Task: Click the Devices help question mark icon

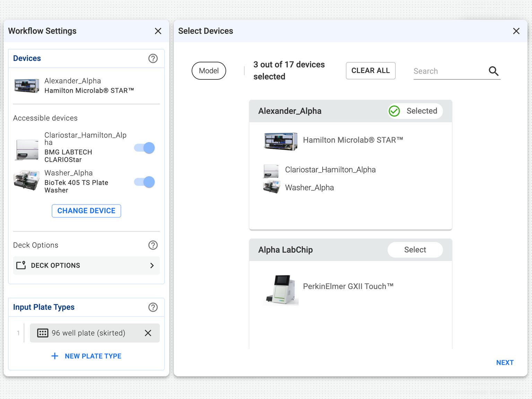Action: 153,59
